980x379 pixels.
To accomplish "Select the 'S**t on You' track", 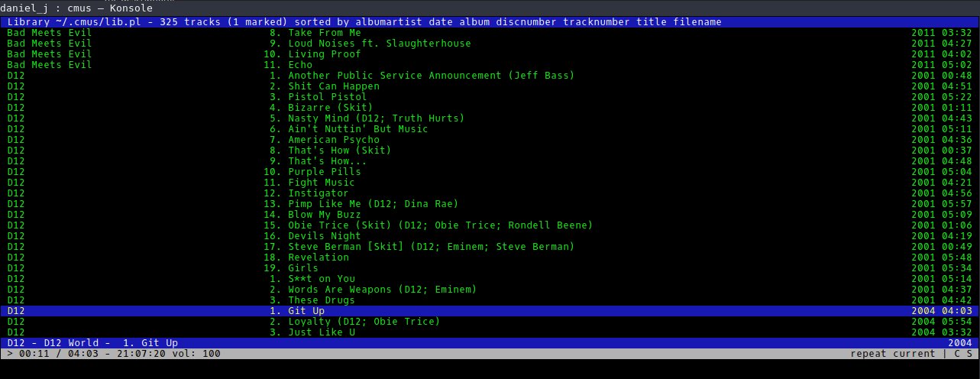I will click(490, 279).
